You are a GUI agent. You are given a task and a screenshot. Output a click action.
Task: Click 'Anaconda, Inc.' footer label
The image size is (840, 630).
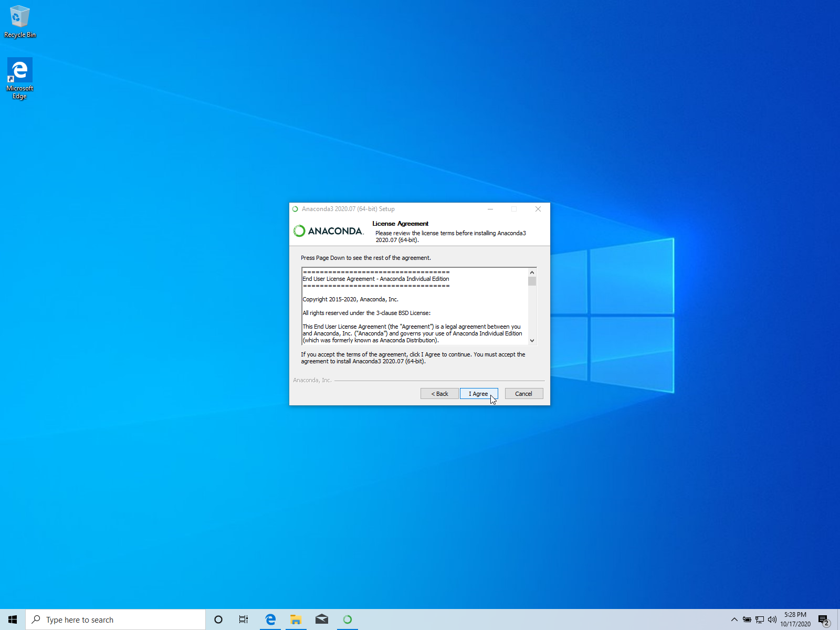pos(312,380)
